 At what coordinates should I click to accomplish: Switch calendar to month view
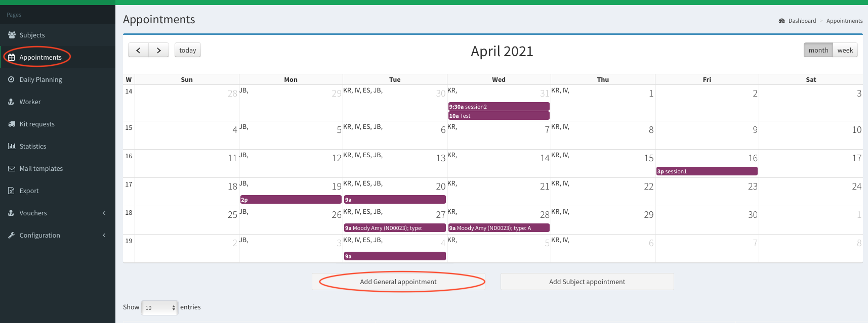(x=818, y=50)
